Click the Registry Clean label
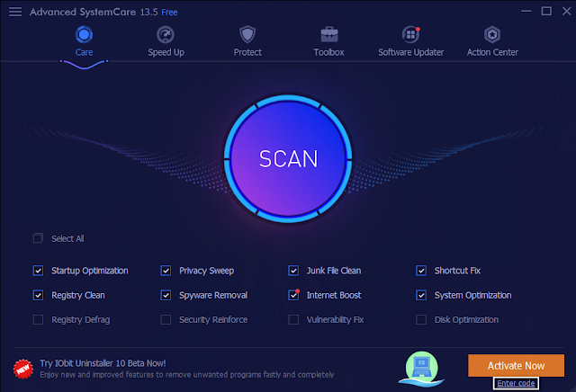The image size is (576, 392). tap(78, 296)
